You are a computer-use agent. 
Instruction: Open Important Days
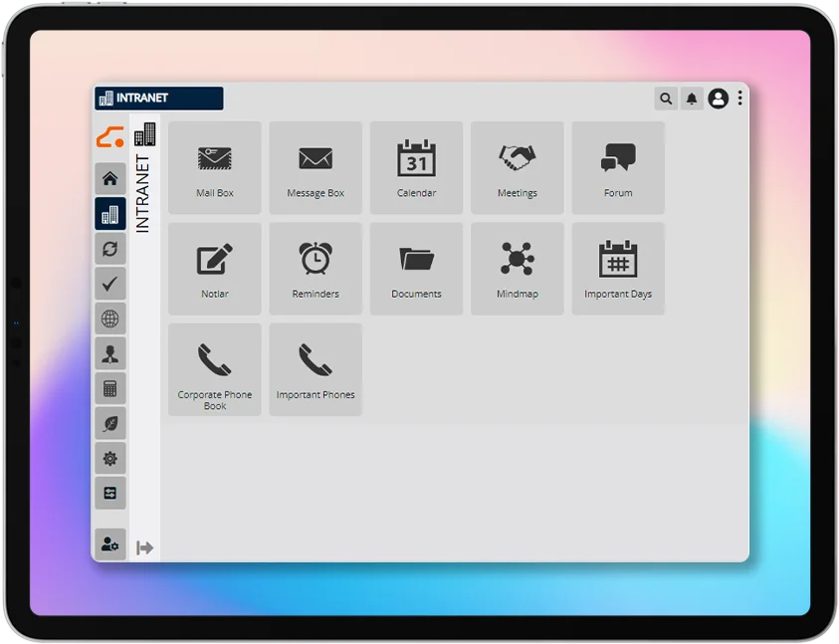pyautogui.click(x=617, y=267)
